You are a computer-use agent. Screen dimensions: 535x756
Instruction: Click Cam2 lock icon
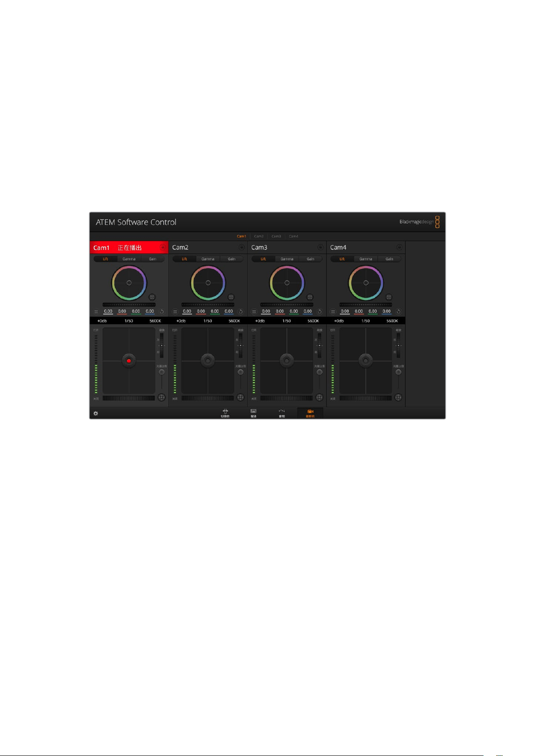(241, 247)
